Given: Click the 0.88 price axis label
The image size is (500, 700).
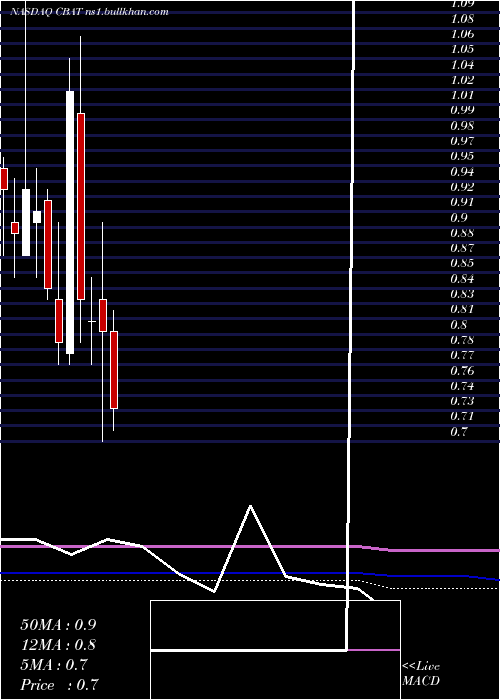Looking at the screenshot, I should tap(462, 233).
